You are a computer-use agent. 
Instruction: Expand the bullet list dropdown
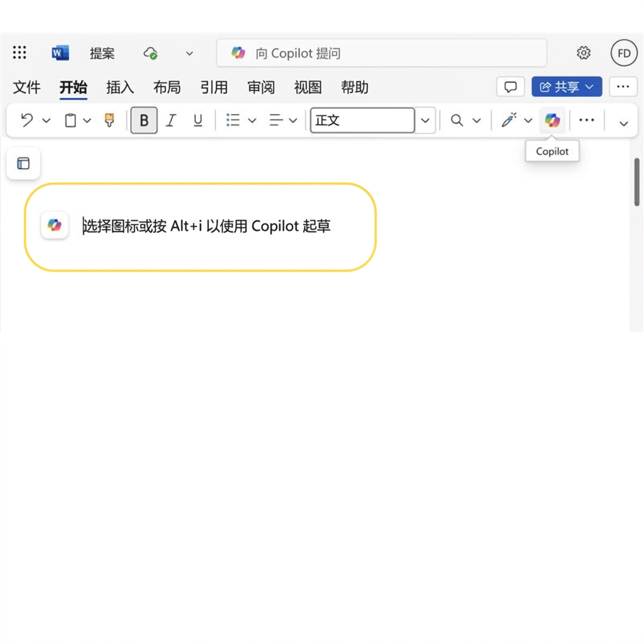[252, 121]
